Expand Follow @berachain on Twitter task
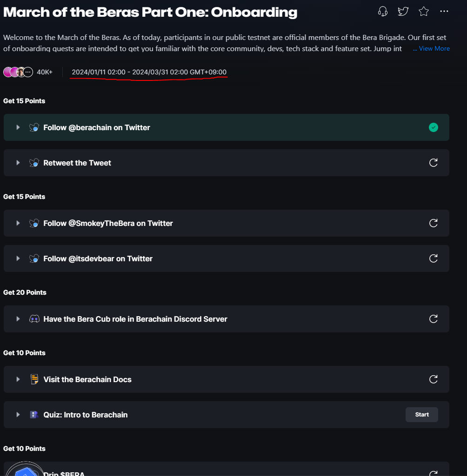 point(18,127)
